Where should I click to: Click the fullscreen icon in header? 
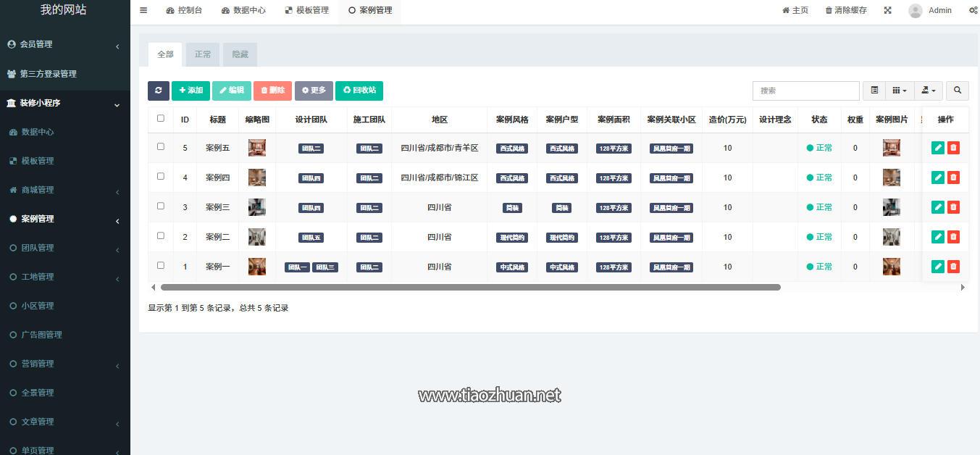(887, 10)
